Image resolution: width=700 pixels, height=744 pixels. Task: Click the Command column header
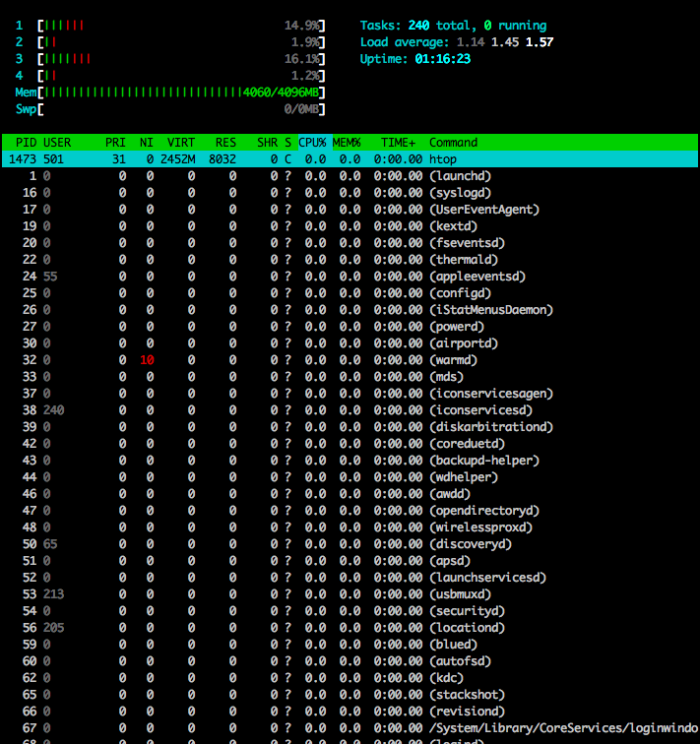[453, 143]
